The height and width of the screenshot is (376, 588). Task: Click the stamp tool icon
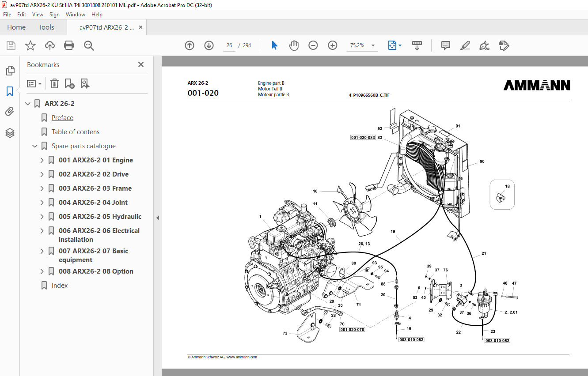tap(504, 45)
